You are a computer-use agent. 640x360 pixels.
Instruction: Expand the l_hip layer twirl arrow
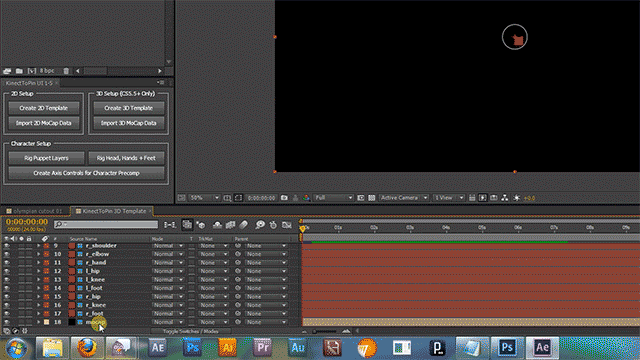pyautogui.click(x=38, y=271)
